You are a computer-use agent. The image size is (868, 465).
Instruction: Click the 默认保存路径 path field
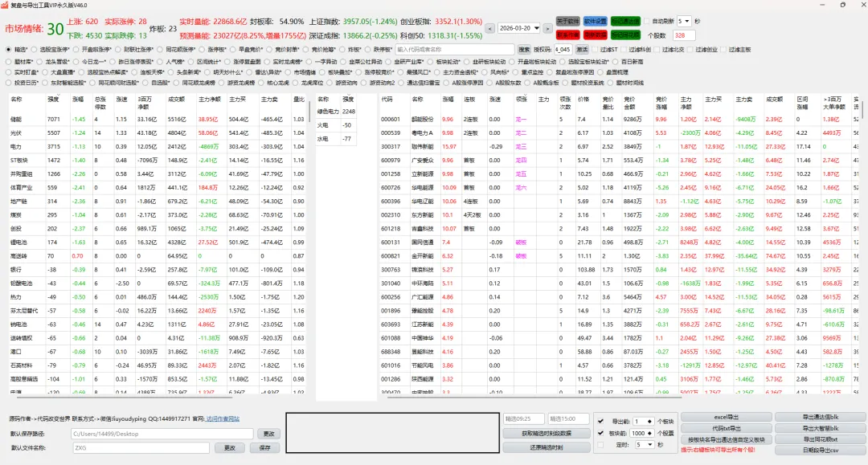(162, 434)
